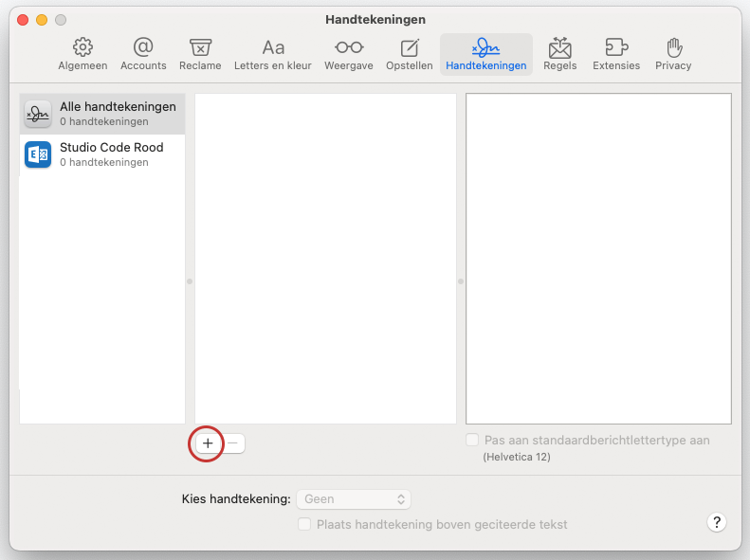750x560 pixels.
Task: Click the help question mark button
Action: click(x=718, y=523)
